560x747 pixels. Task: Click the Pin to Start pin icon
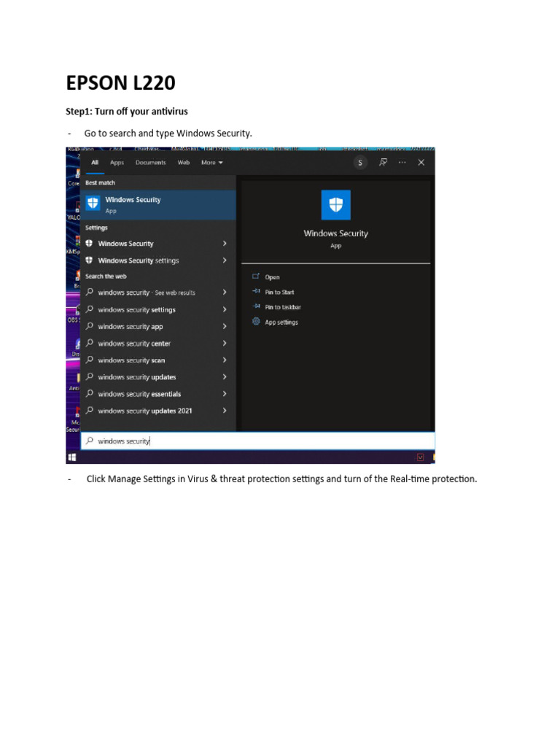pos(256,292)
